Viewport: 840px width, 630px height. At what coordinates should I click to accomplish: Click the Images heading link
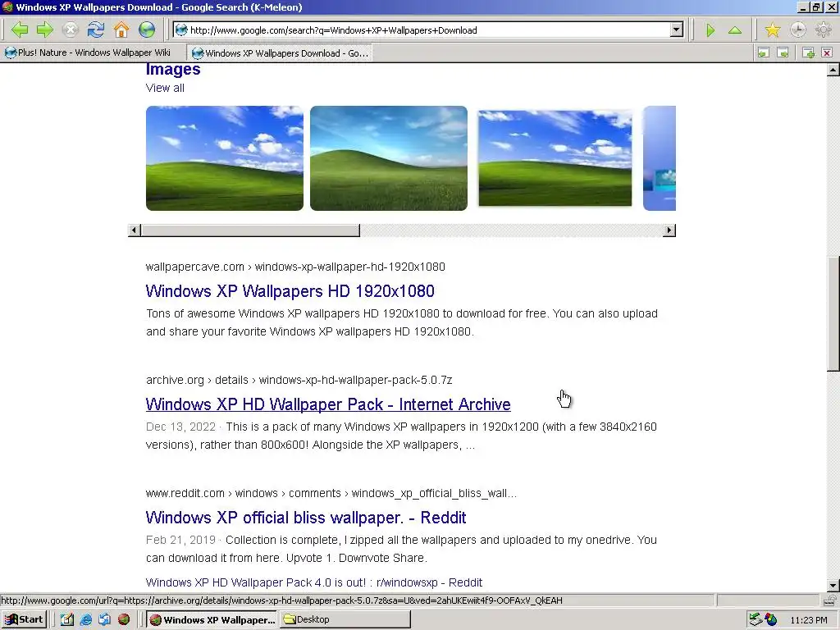[173, 69]
